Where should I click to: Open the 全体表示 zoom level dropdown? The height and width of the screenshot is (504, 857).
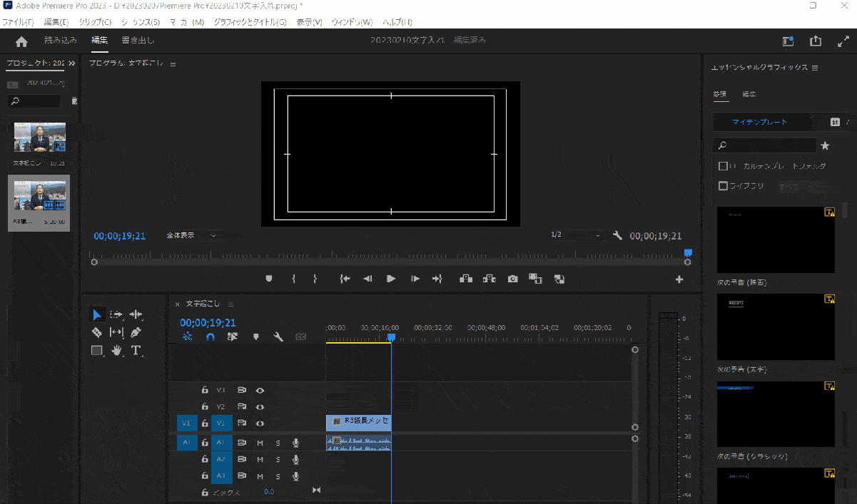(191, 235)
